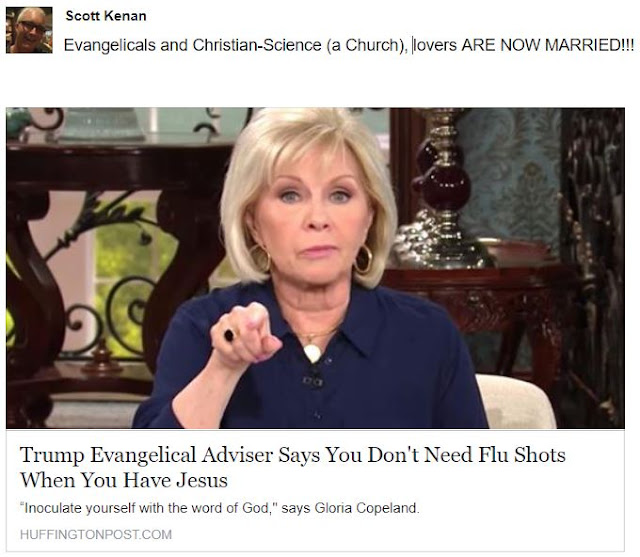Click the HUFFINGTONPOST.COM source label
This screenshot has width=640, height=557.
tap(96, 535)
